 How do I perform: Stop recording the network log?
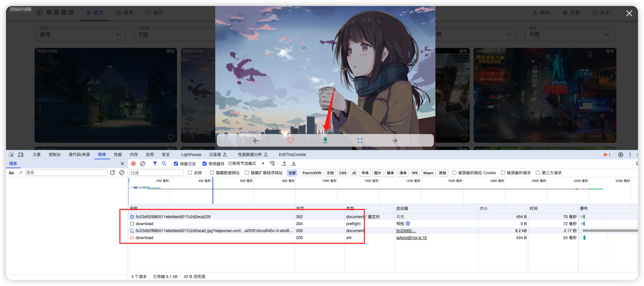[133, 164]
